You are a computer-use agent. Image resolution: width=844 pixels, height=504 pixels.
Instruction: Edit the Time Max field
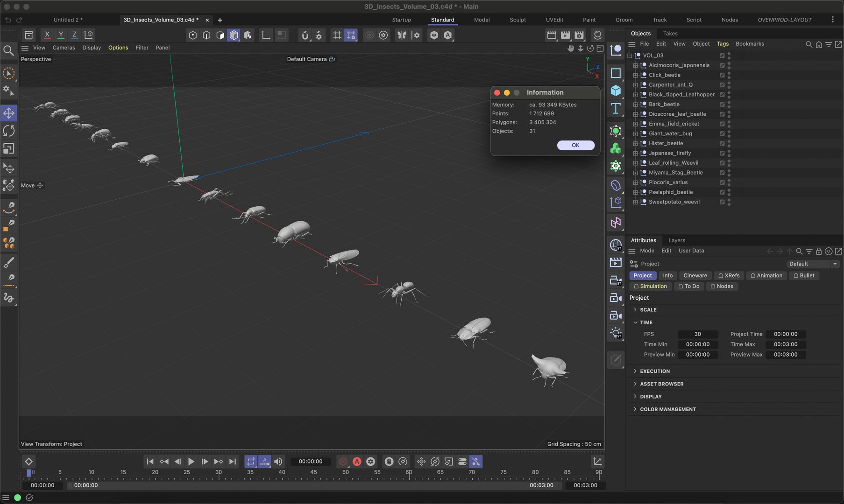coord(786,344)
